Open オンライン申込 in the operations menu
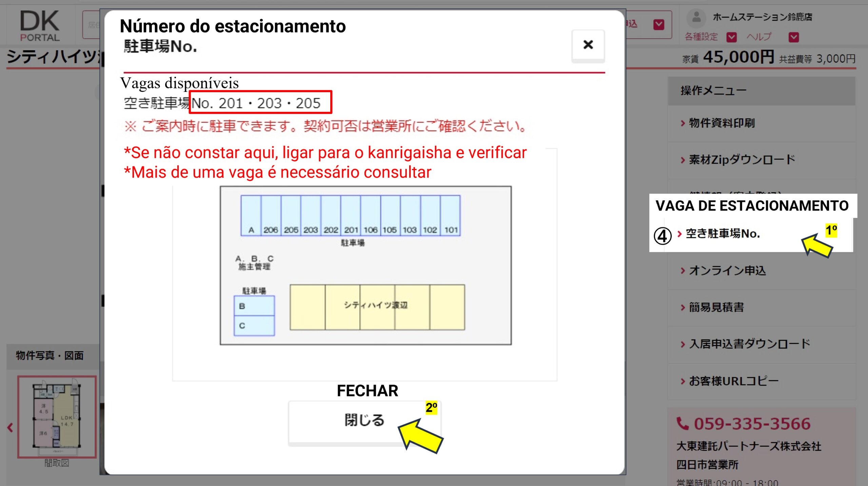The height and width of the screenshot is (486, 868). [x=727, y=270]
